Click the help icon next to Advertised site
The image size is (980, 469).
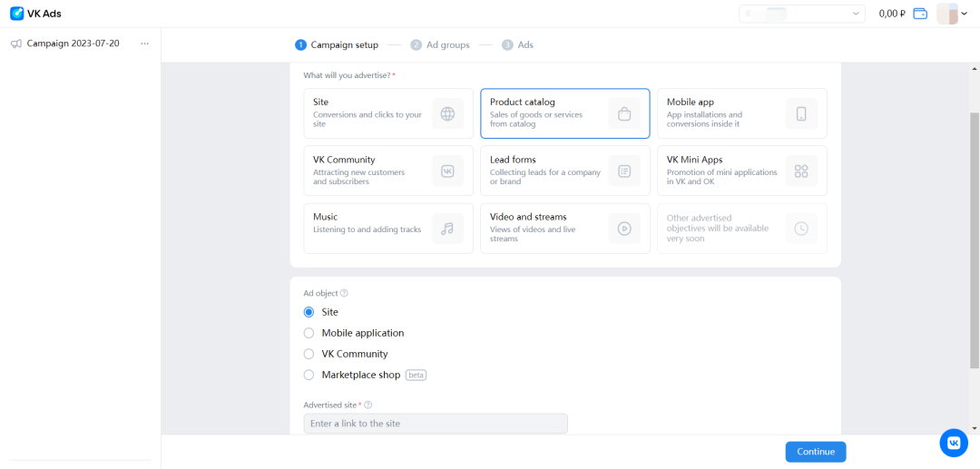pos(368,405)
